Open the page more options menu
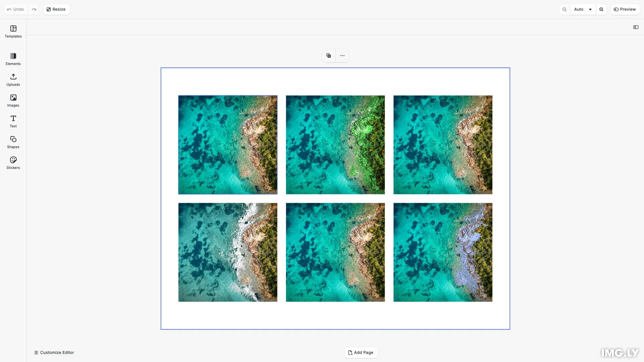The width and height of the screenshot is (644, 362). (342, 56)
